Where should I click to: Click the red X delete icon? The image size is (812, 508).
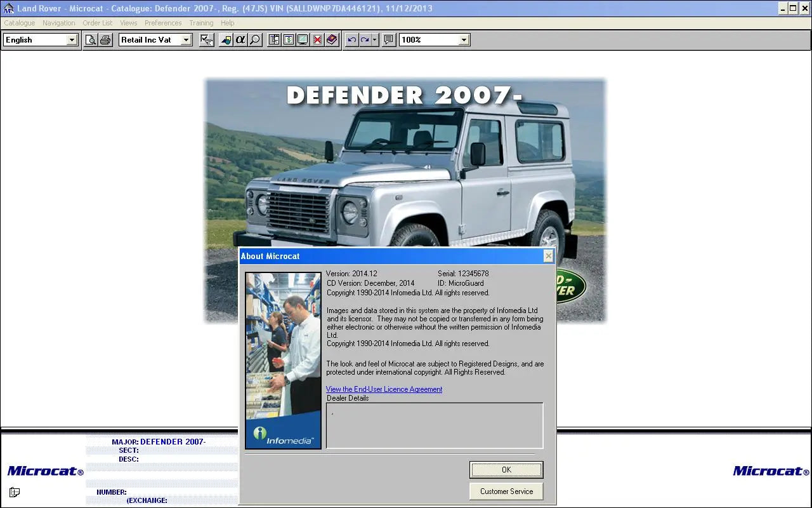pyautogui.click(x=317, y=39)
